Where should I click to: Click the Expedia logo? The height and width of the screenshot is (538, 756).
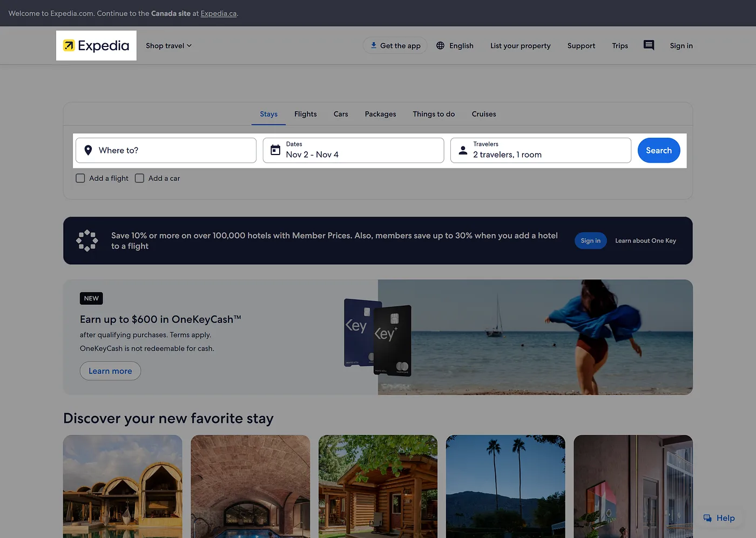point(96,46)
